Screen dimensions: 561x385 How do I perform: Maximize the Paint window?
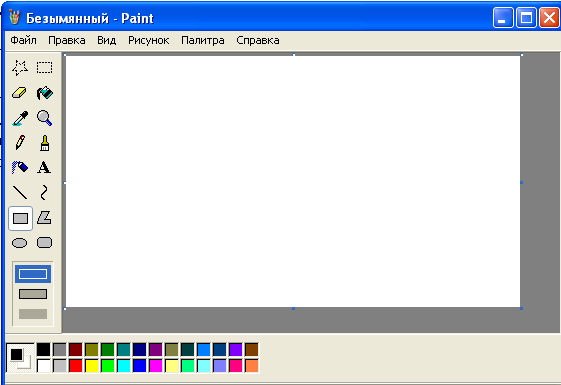pos(526,18)
